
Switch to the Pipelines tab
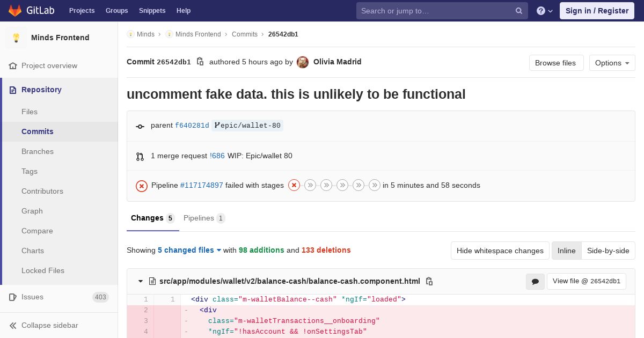coord(204,218)
